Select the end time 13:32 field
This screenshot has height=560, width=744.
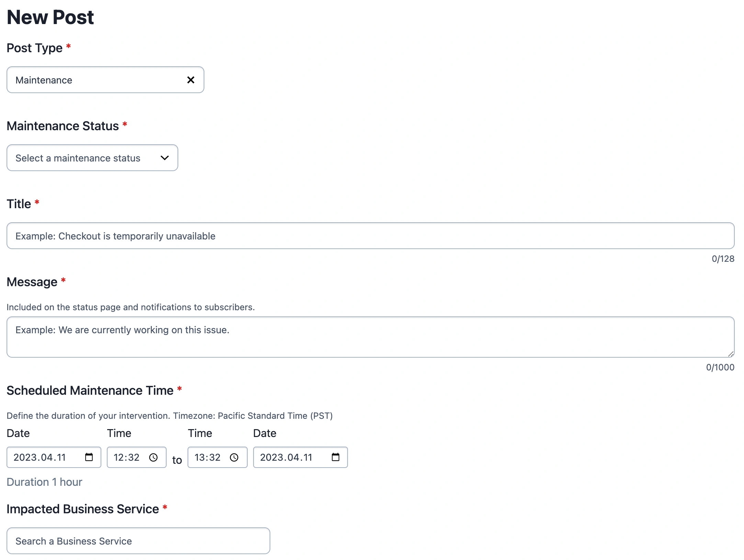207,457
